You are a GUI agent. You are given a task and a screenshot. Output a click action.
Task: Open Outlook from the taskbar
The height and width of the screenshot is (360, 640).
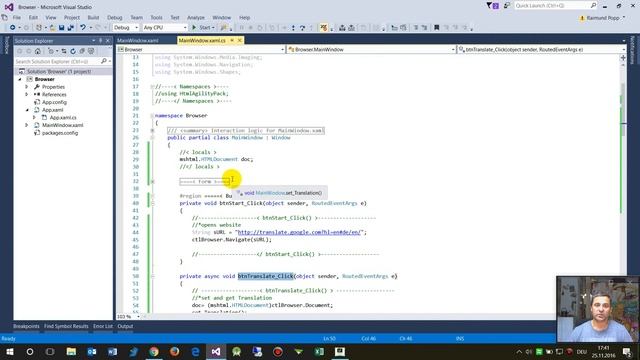[x=91, y=351]
